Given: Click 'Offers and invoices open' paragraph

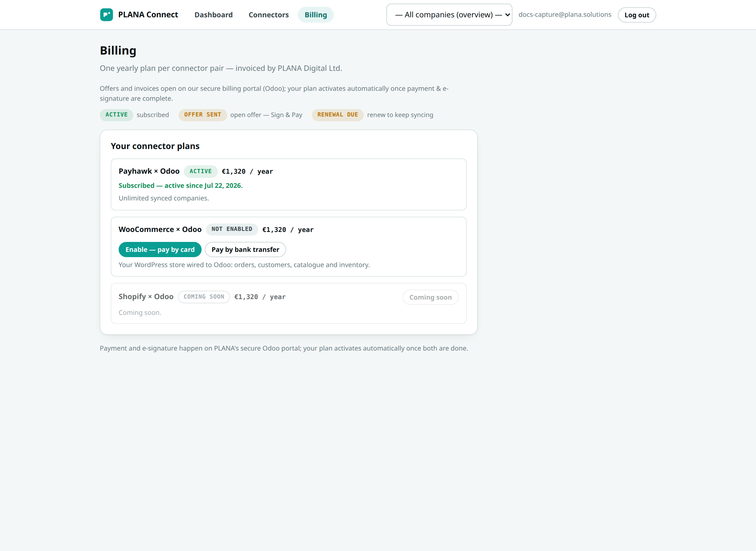Looking at the screenshot, I should [274, 93].
